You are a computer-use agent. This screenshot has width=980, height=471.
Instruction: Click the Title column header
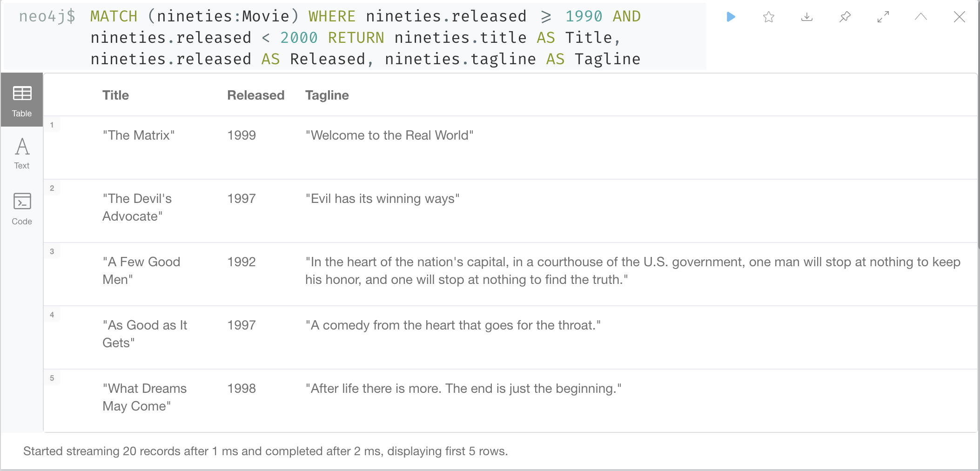[x=115, y=95]
